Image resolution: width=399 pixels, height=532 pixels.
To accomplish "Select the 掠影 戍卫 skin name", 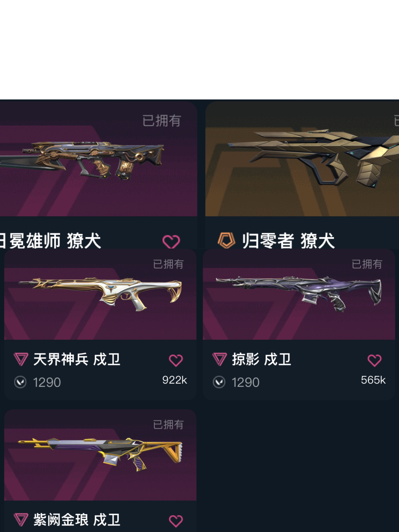I will click(x=261, y=359).
